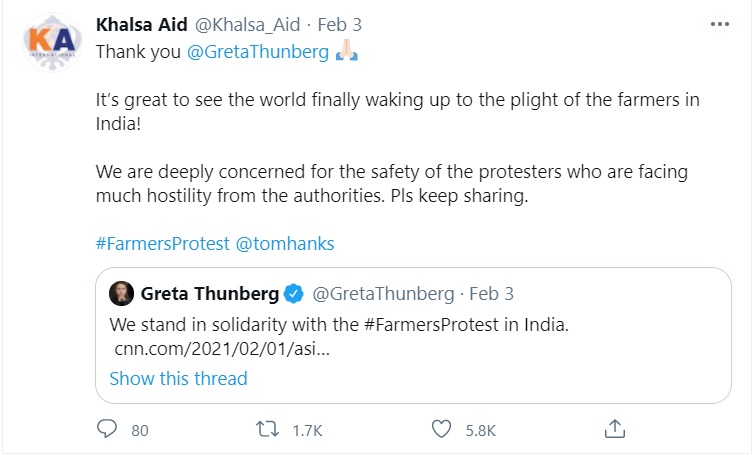Screen dimensions: 752x454
Task: Like the tweet with heart icon
Action: pyautogui.click(x=442, y=429)
